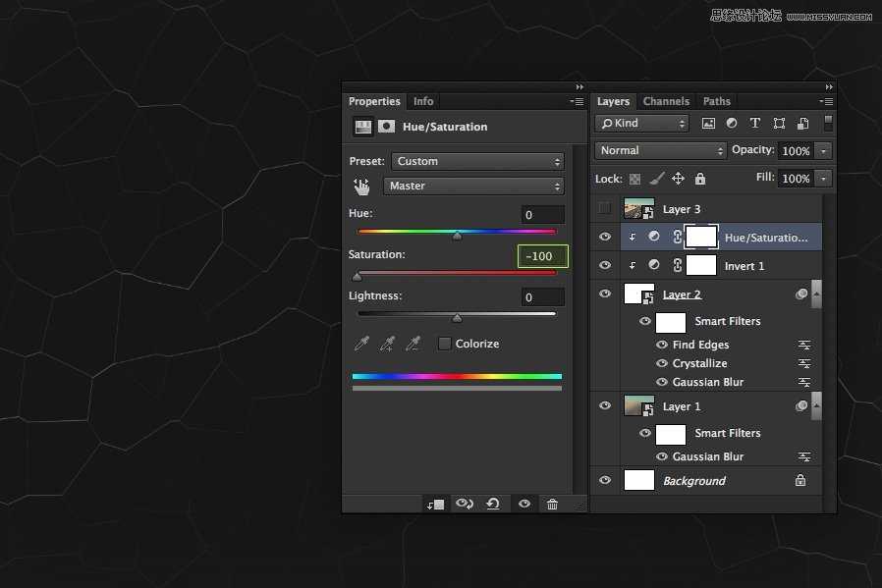
Task: Enable the Colorize checkbox
Action: (444, 344)
